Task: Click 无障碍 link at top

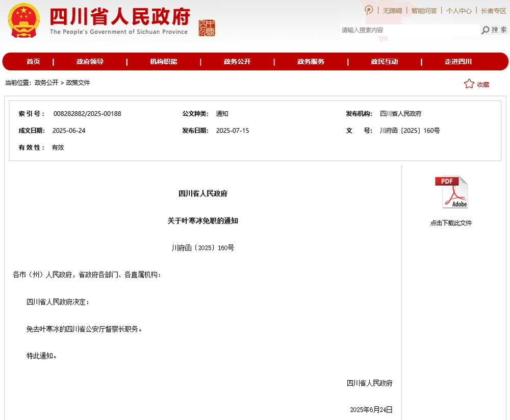Action: pos(393,11)
